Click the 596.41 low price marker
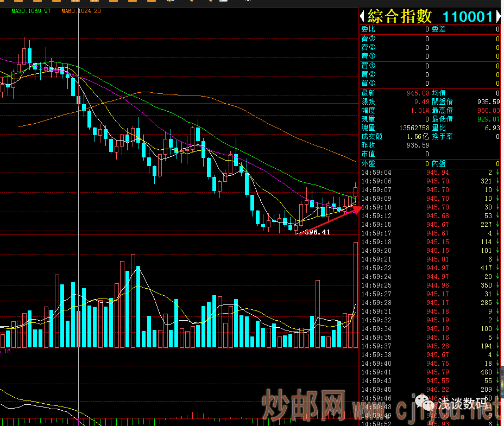The width and height of the screenshot is (504, 426). [x=318, y=232]
